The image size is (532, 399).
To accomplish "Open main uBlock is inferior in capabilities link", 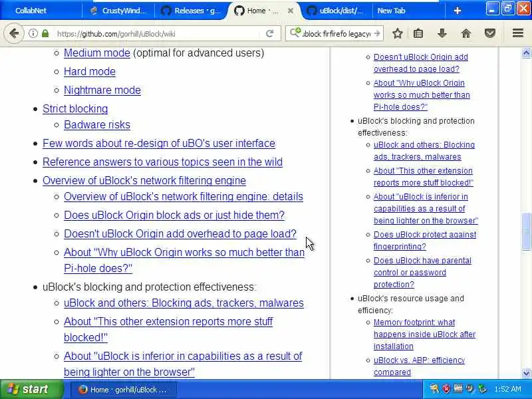I will tap(183, 364).
